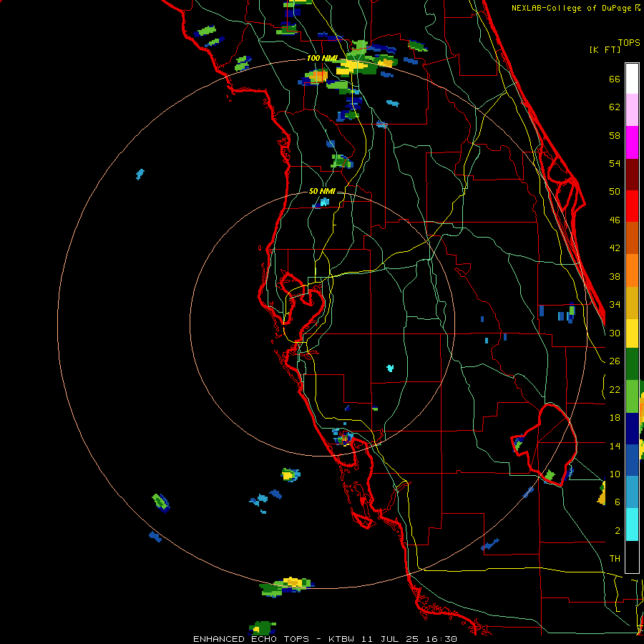
Task: Click the 42 value on the legend
Action: [615, 248]
